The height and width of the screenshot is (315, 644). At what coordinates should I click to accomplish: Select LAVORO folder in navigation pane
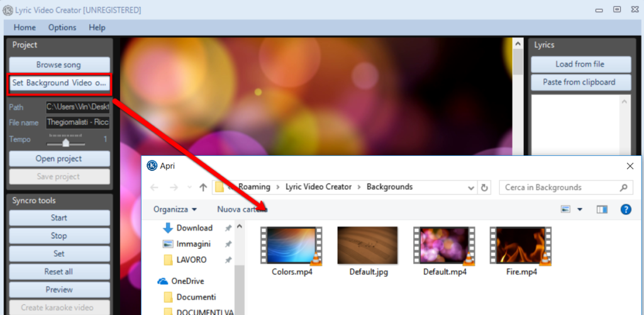[191, 260]
